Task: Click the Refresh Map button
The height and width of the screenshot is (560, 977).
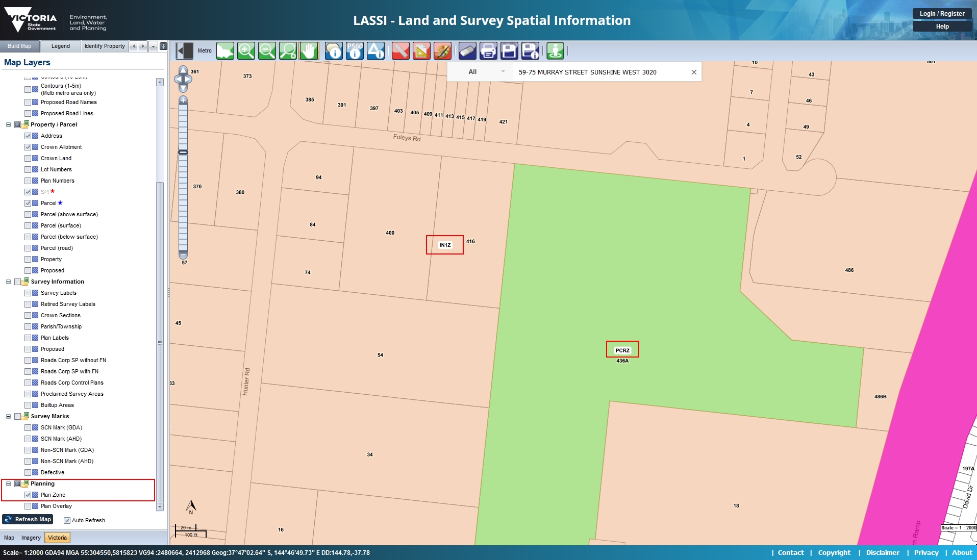Action: [x=28, y=519]
